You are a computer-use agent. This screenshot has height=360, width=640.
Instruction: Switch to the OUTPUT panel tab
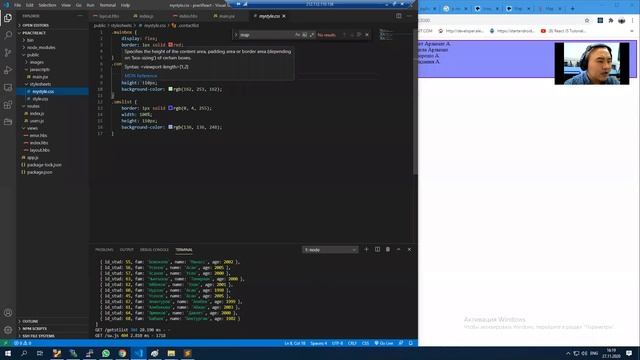[127, 249]
